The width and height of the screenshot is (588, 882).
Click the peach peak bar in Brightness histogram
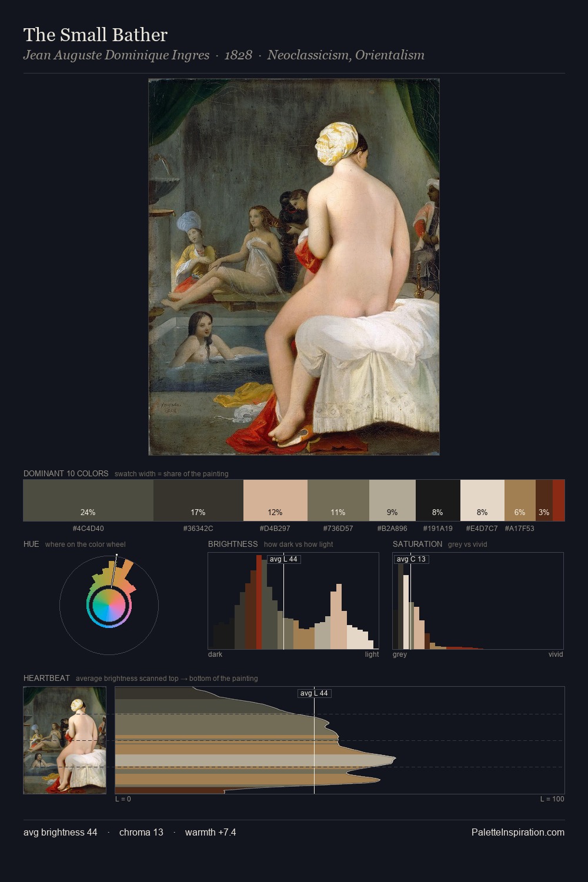pyautogui.click(x=339, y=617)
